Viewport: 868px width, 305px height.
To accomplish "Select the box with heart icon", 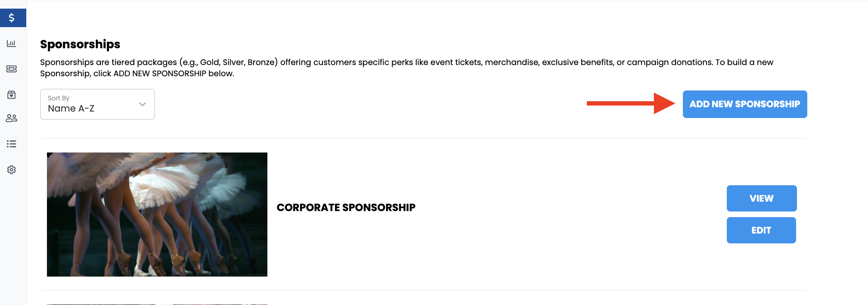I will tap(12, 95).
